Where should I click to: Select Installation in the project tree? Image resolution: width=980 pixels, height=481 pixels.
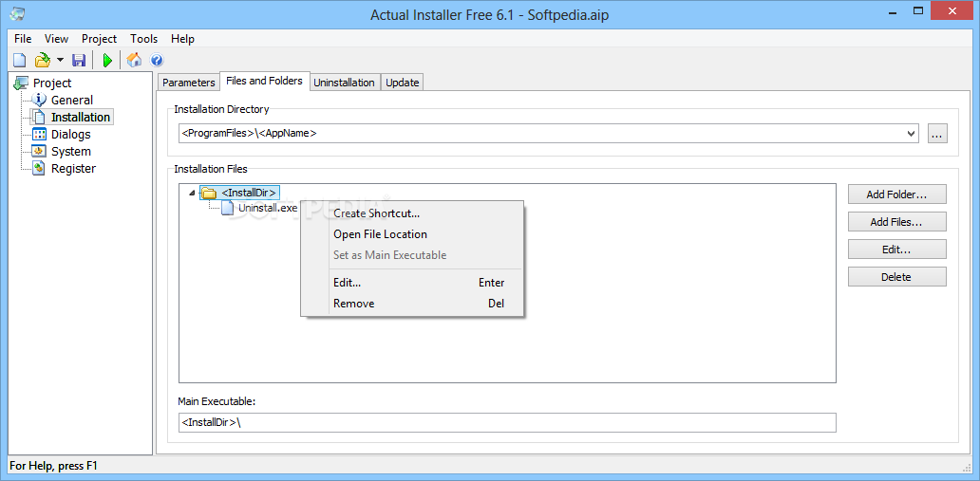tap(81, 117)
